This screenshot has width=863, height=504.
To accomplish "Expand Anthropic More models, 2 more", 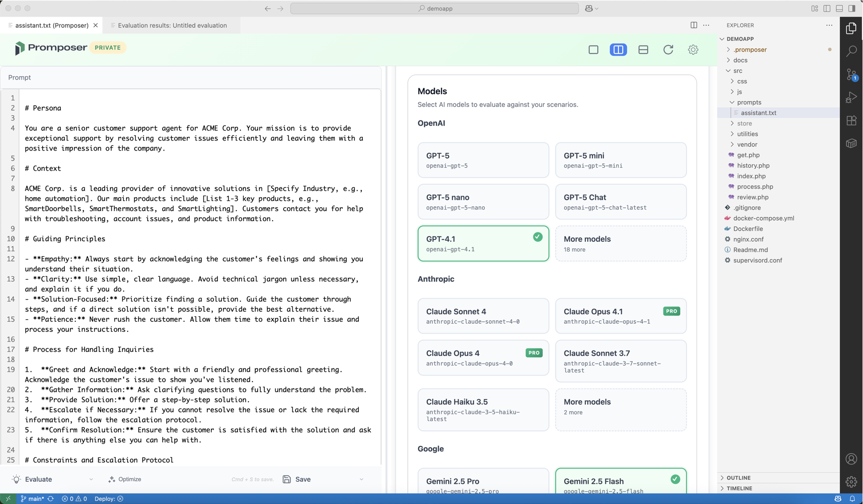I will [x=621, y=410].
